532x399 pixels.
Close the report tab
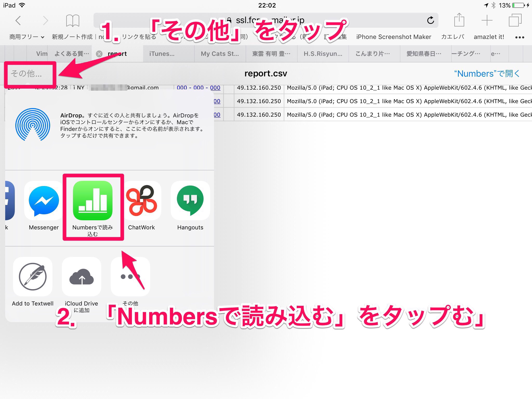[x=99, y=54]
